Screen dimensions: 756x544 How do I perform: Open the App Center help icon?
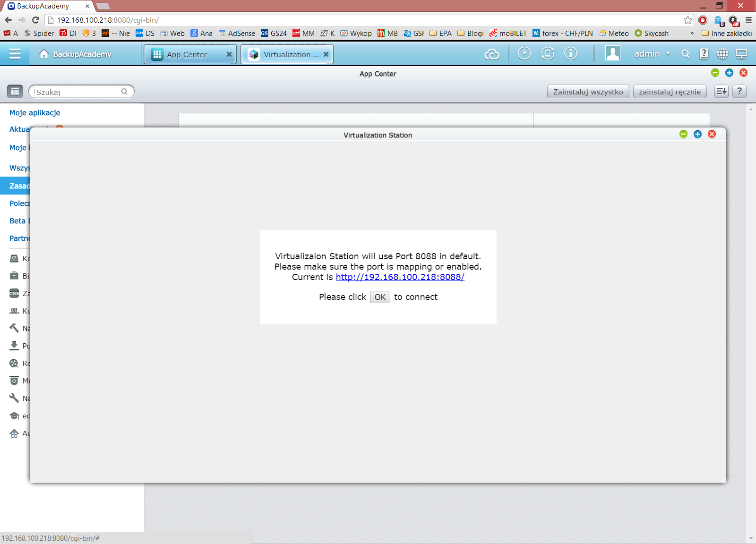(x=739, y=91)
